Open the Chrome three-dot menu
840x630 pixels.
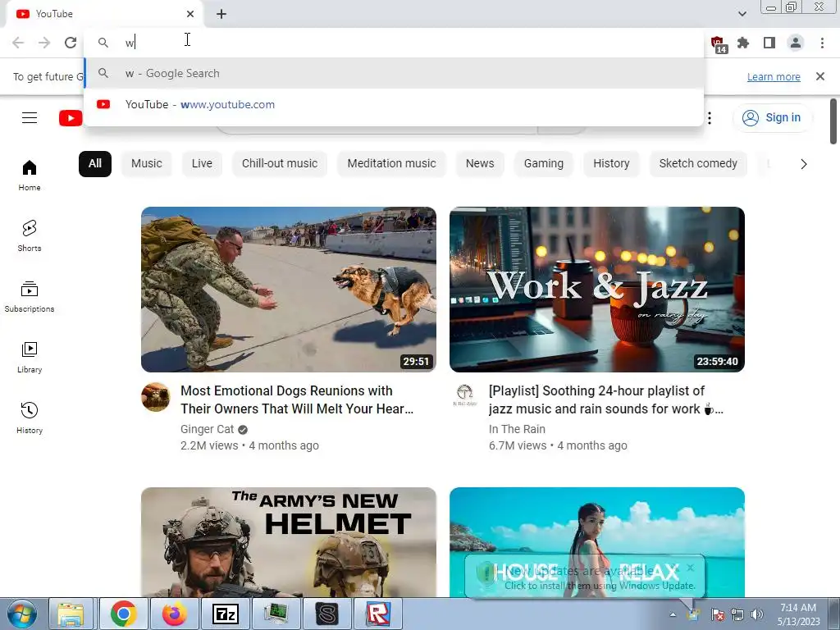pos(822,43)
